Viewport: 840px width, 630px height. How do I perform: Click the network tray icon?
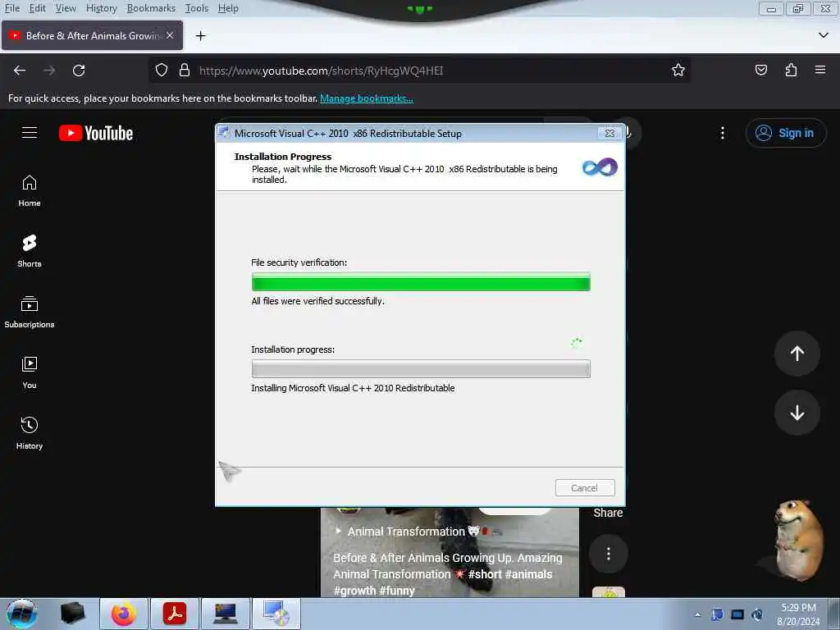click(737, 614)
